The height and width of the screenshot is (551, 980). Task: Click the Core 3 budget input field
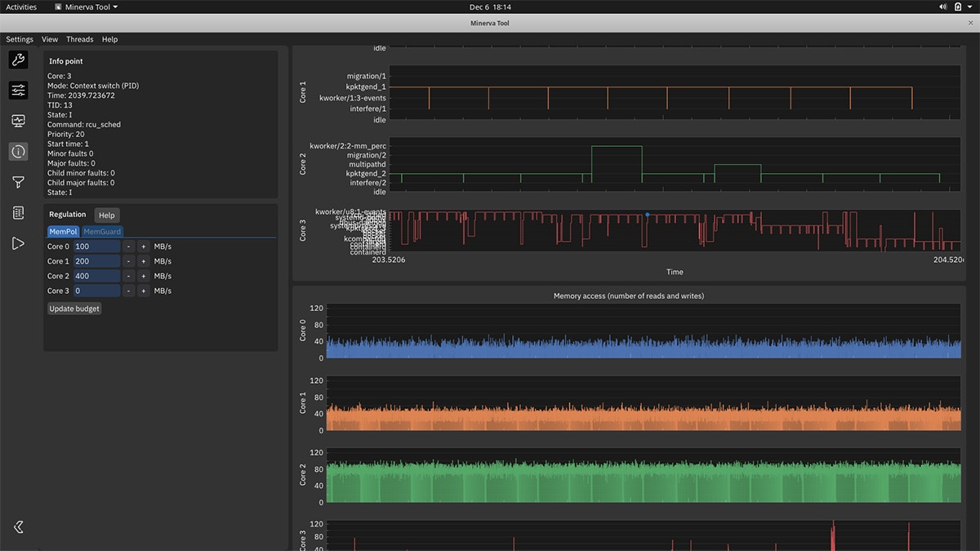96,291
